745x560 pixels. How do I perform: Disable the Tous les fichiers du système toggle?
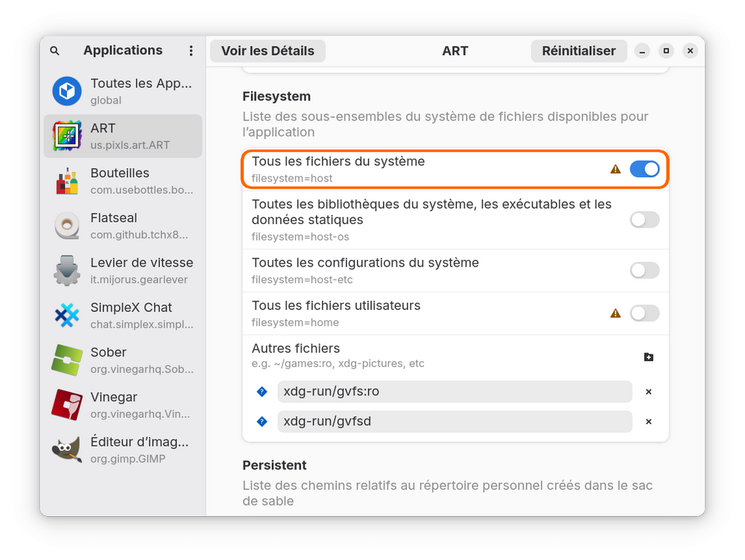click(644, 169)
